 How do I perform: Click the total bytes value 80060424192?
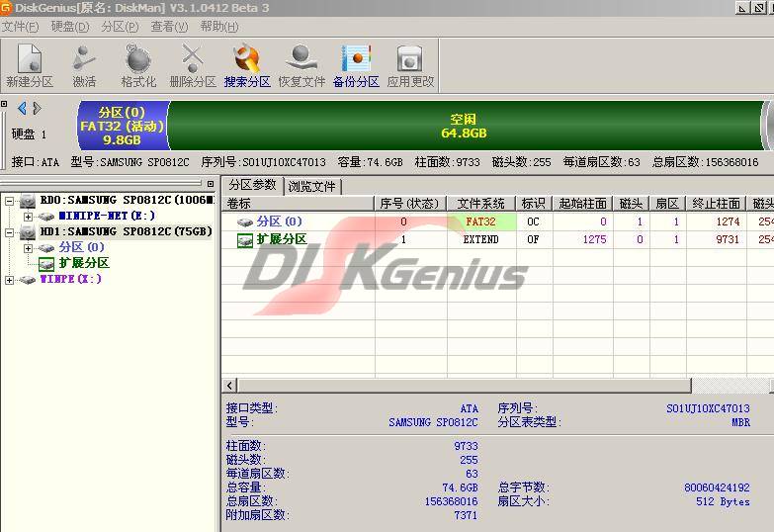coord(717,488)
